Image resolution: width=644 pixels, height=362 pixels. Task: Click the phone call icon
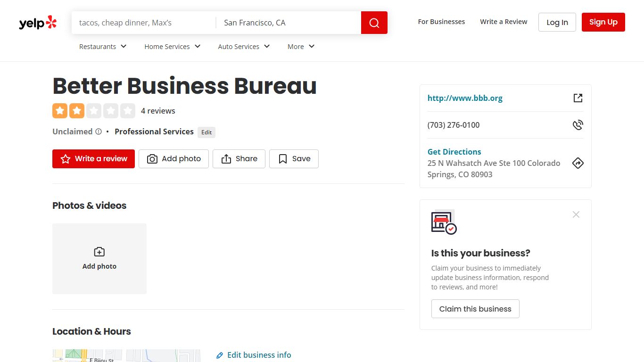tap(578, 125)
